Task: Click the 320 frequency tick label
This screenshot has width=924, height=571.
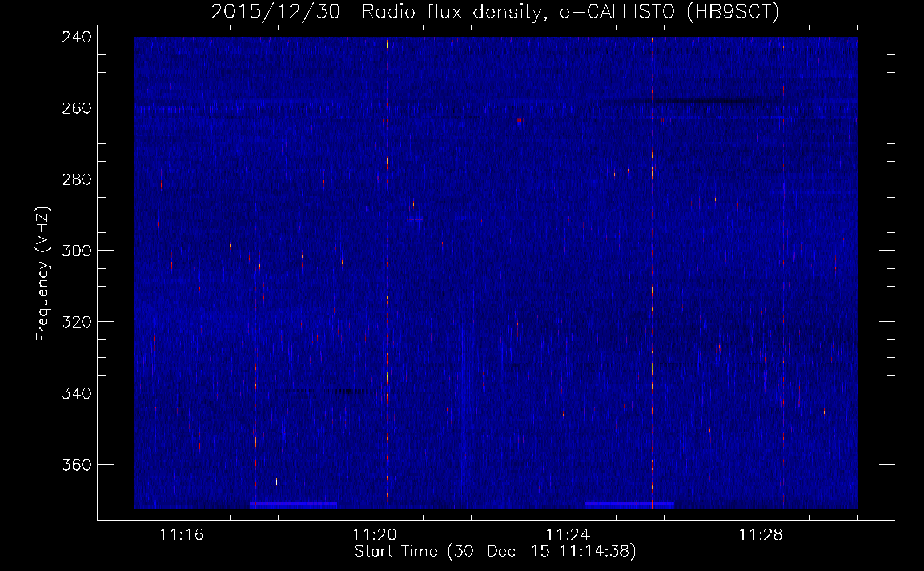Action: [x=77, y=323]
